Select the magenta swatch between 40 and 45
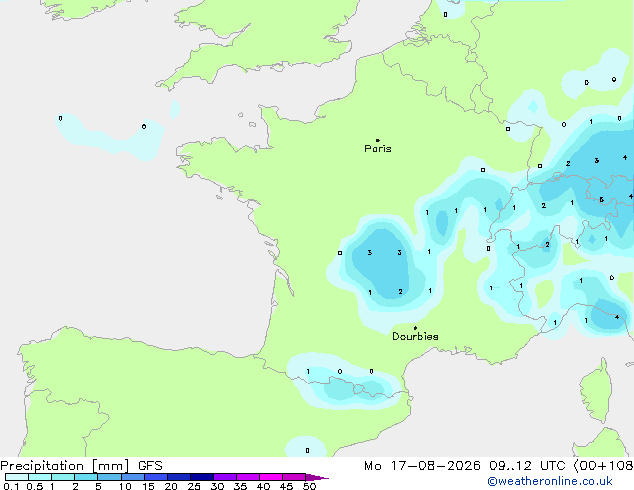The height and width of the screenshot is (490, 634). (271, 477)
